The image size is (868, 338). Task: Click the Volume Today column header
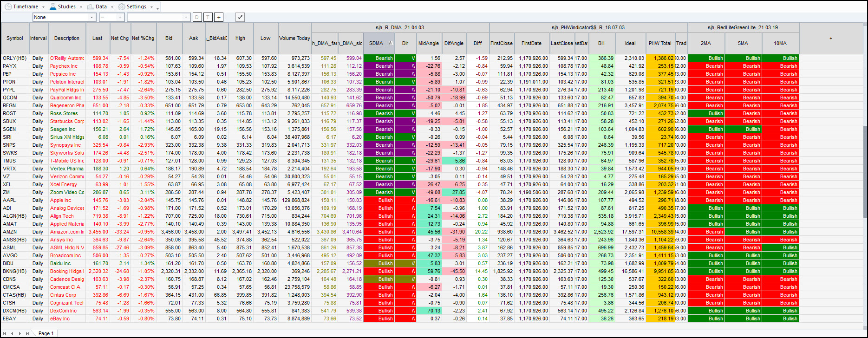(x=294, y=38)
